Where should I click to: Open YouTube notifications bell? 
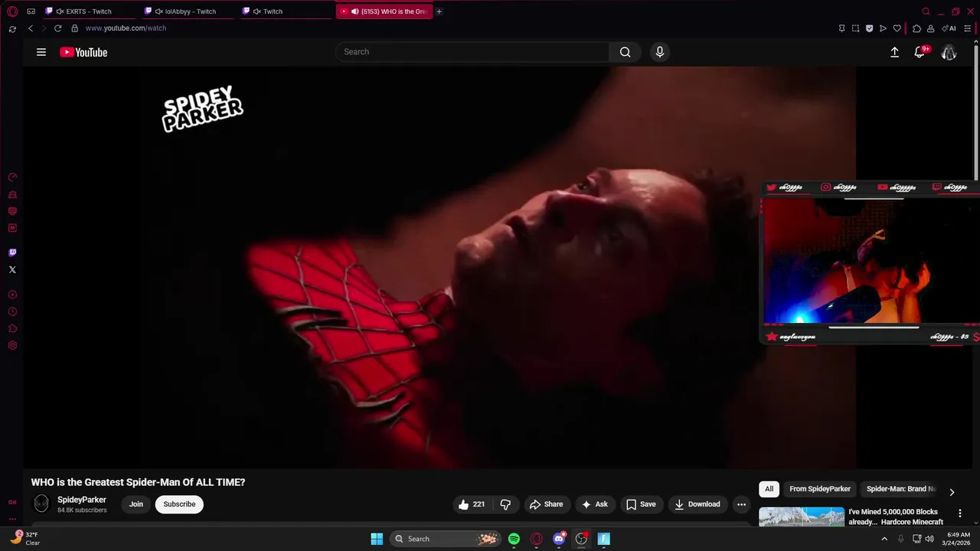point(920,52)
